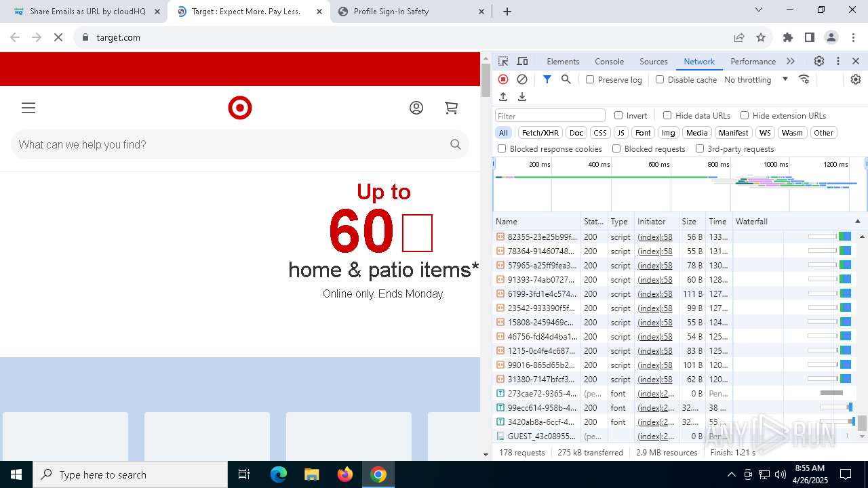Sort by Waterfall column arrow
868x488 pixels.
857,222
